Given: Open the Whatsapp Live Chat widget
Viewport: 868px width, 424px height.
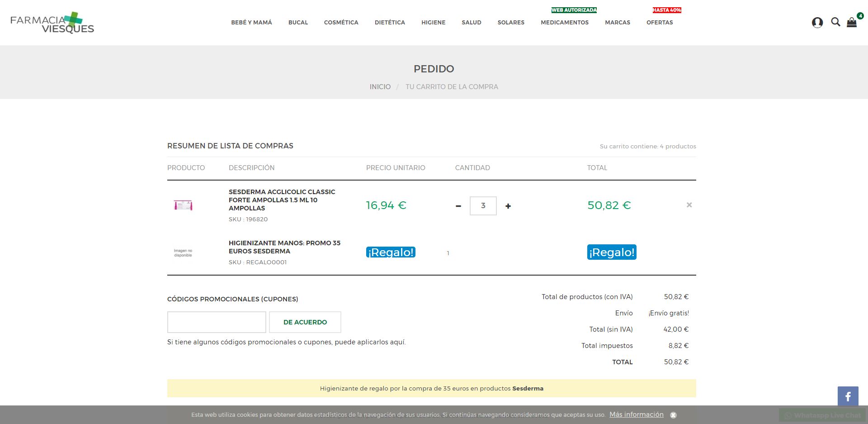Looking at the screenshot, I should point(823,415).
